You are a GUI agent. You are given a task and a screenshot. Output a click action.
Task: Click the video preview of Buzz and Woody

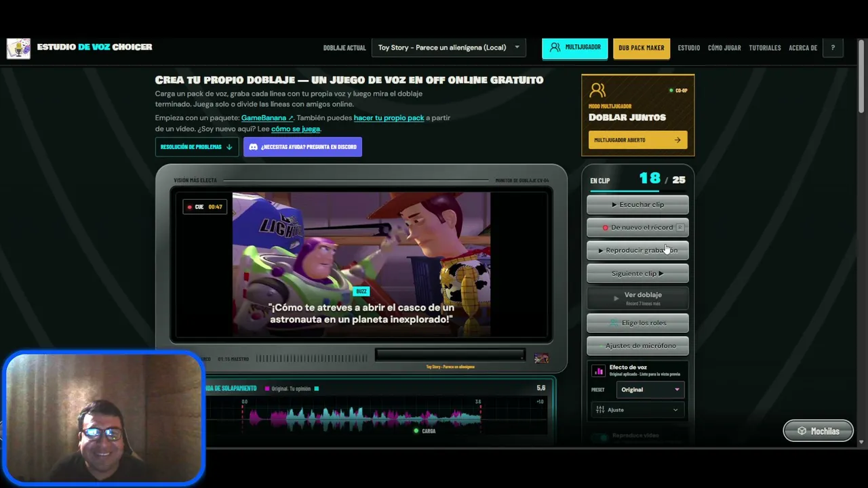pyautogui.click(x=361, y=264)
